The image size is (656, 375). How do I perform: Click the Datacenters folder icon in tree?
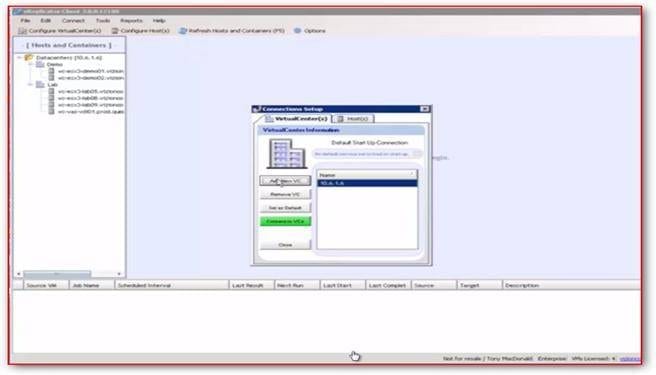[x=29, y=57]
